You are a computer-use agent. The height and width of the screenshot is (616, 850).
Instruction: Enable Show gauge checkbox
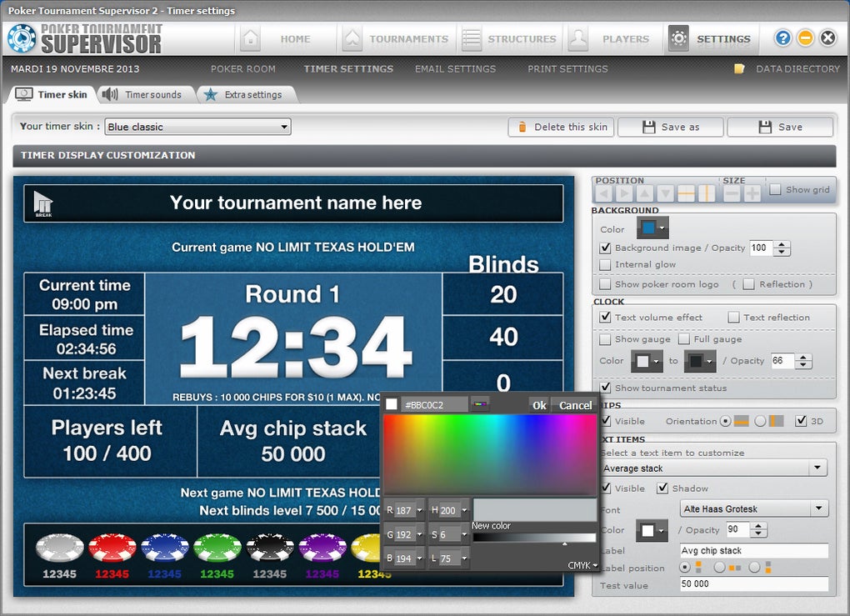(x=606, y=339)
